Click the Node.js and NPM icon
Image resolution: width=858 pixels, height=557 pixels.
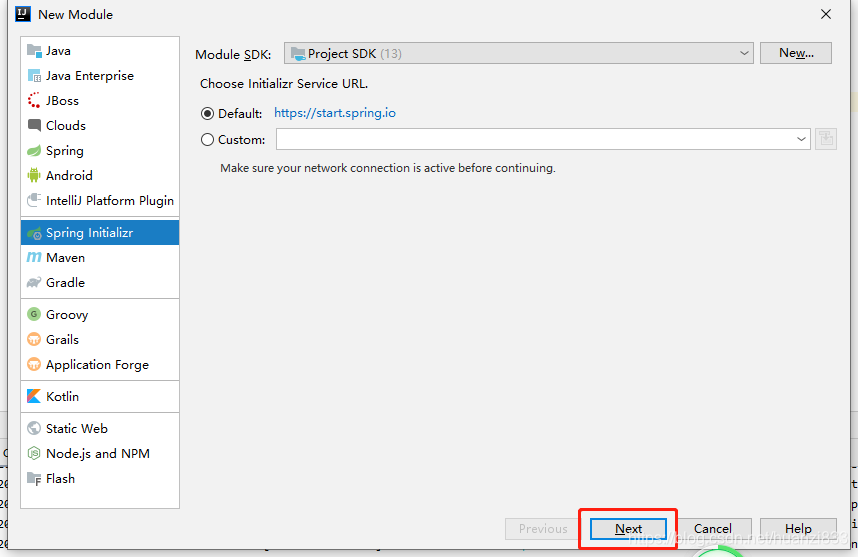click(34, 454)
